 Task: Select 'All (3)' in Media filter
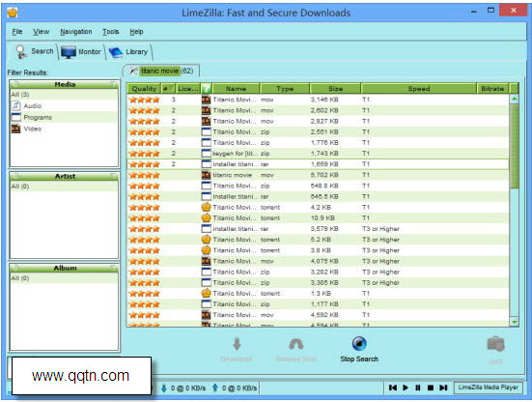(64, 95)
